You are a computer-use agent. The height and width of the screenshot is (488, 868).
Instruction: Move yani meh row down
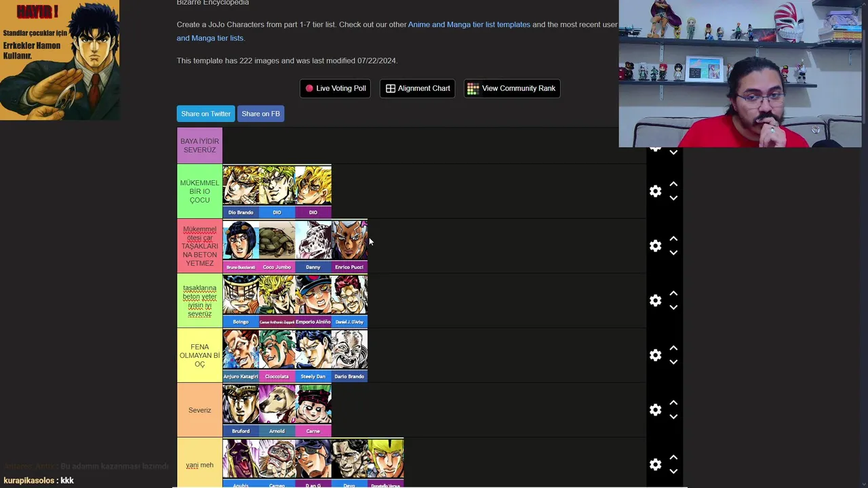point(673,472)
